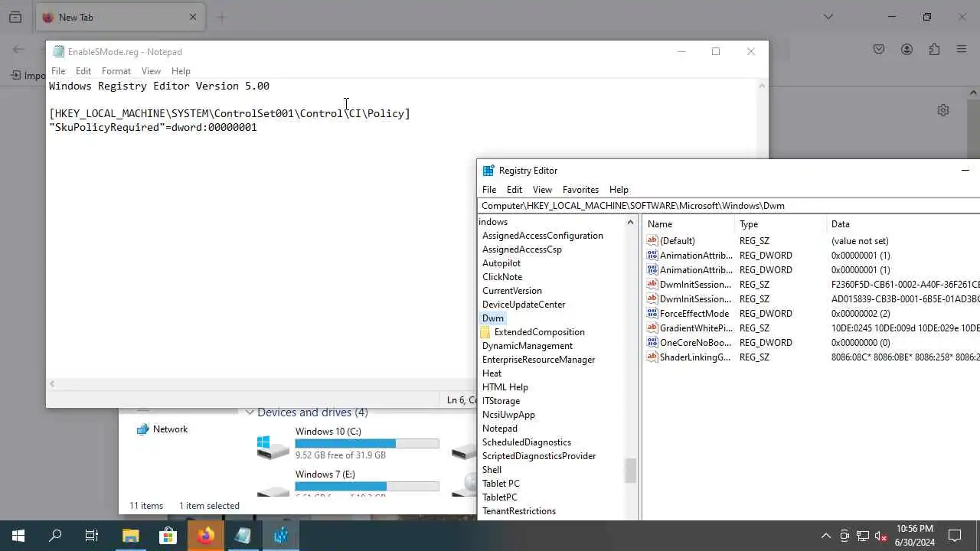This screenshot has height=551, width=980.
Task: Select the Windows 7 (E:) drive
Action: pyautogui.click(x=348, y=484)
